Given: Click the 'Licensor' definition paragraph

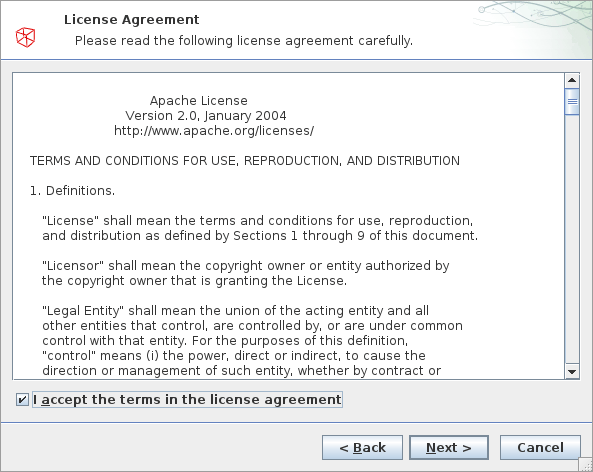Looking at the screenshot, I should click(245, 273).
